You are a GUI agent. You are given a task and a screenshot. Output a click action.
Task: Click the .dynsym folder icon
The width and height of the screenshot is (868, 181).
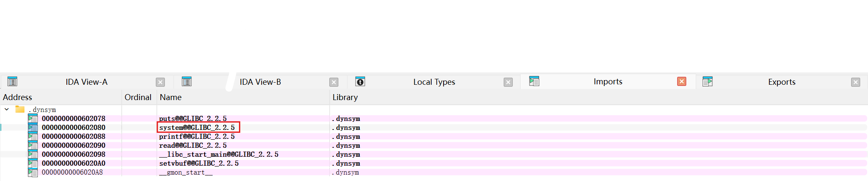pyautogui.click(x=20, y=109)
